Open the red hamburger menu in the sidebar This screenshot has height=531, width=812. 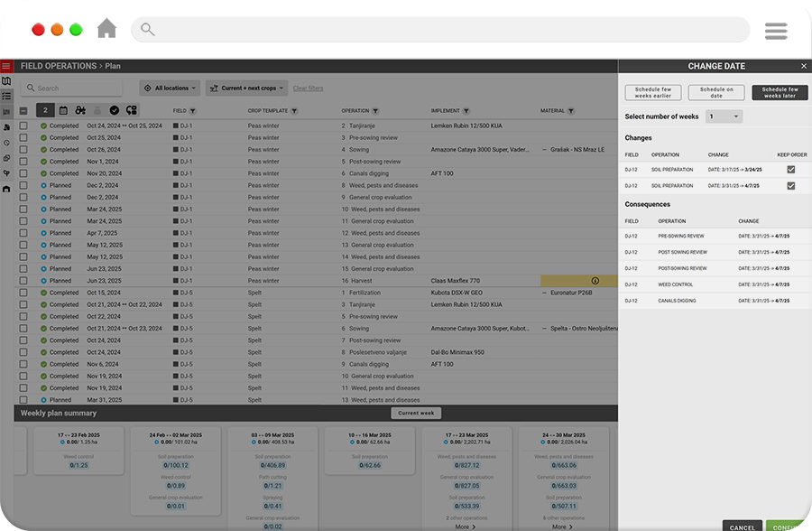6,66
